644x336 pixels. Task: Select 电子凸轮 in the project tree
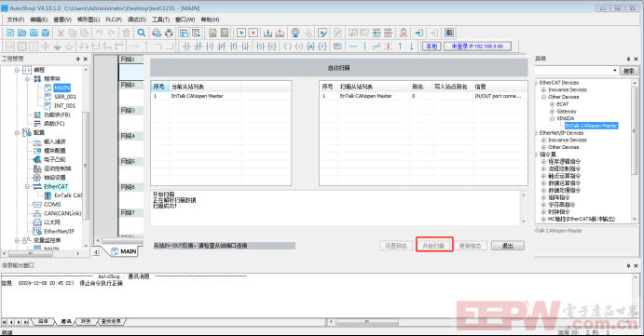(55, 159)
